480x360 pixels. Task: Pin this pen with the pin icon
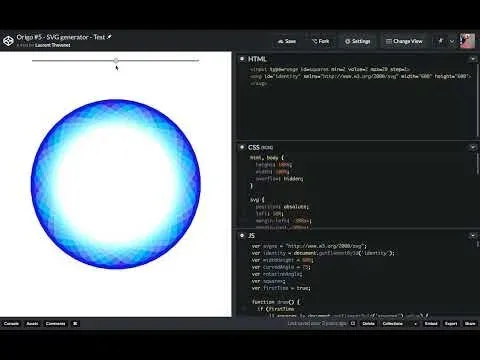click(440, 41)
